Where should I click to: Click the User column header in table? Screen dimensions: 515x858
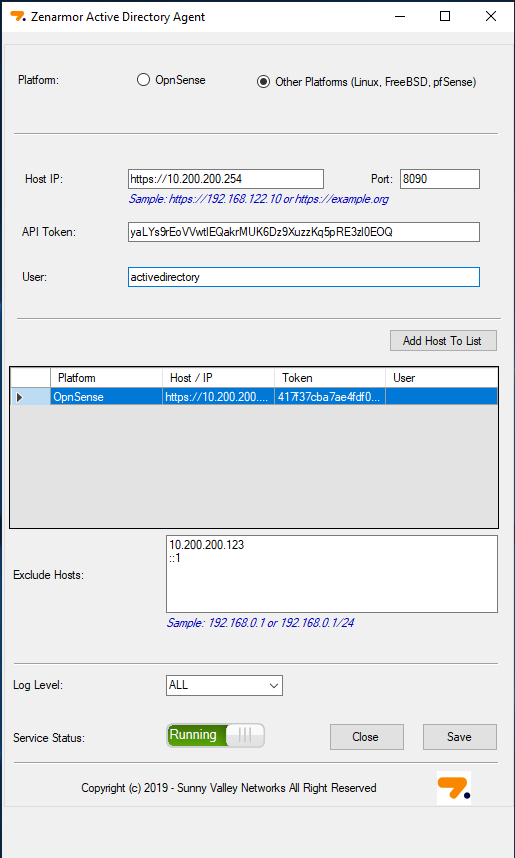(x=442, y=378)
